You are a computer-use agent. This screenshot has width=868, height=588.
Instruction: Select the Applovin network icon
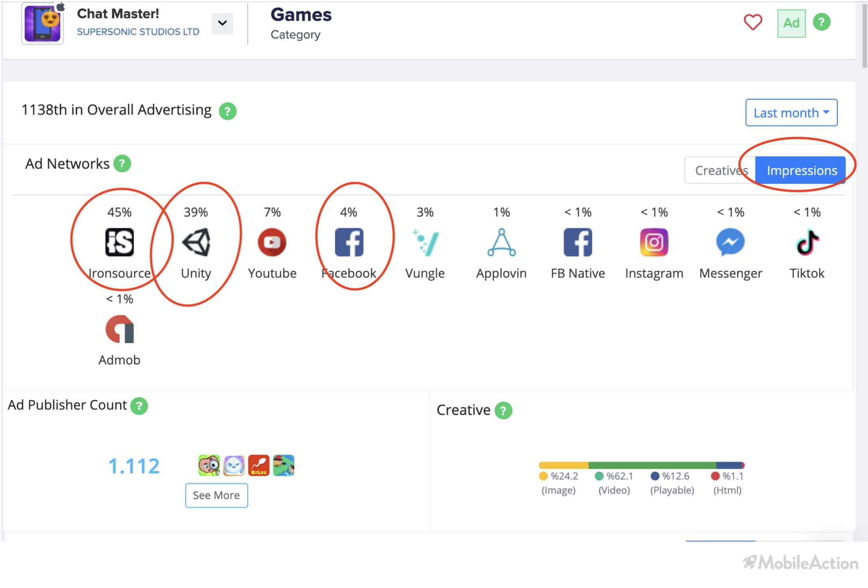point(501,242)
